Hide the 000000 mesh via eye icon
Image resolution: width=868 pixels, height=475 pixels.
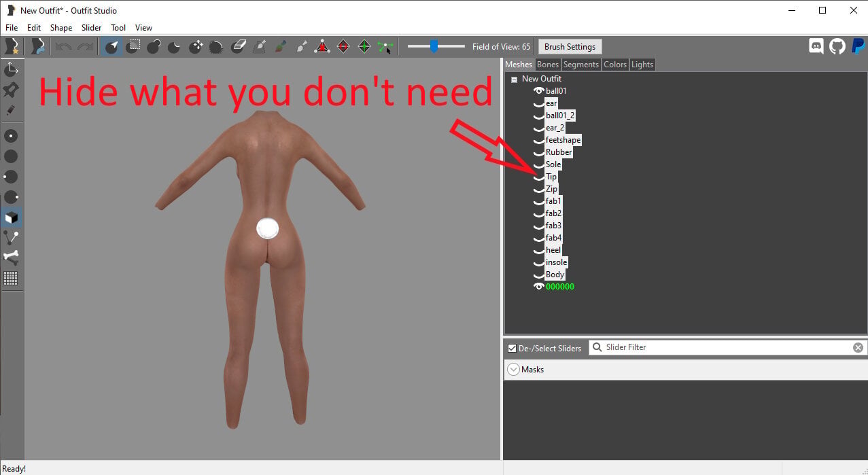coord(539,287)
